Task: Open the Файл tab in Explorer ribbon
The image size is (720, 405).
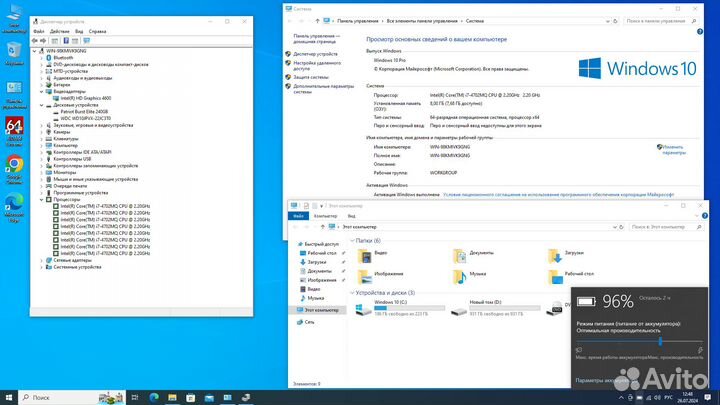Action: click(298, 216)
